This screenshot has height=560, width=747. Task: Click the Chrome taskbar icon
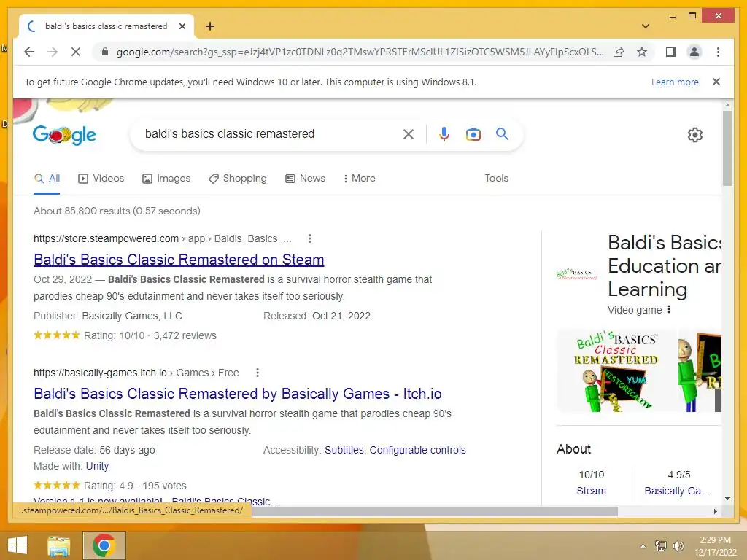tap(104, 545)
